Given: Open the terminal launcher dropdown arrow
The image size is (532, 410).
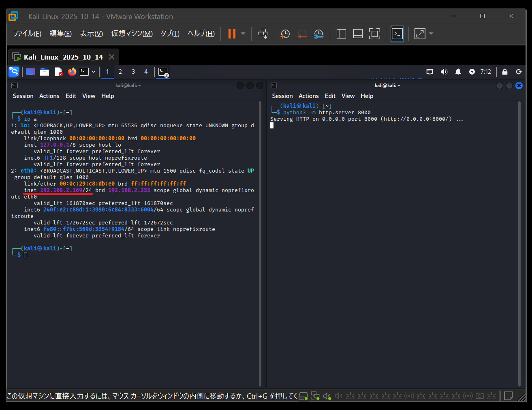Looking at the screenshot, I should coord(94,72).
